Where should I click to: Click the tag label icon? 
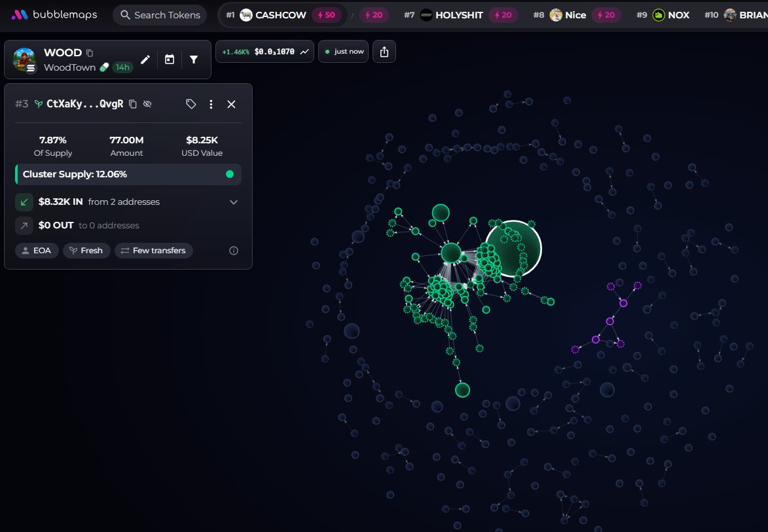coord(191,104)
